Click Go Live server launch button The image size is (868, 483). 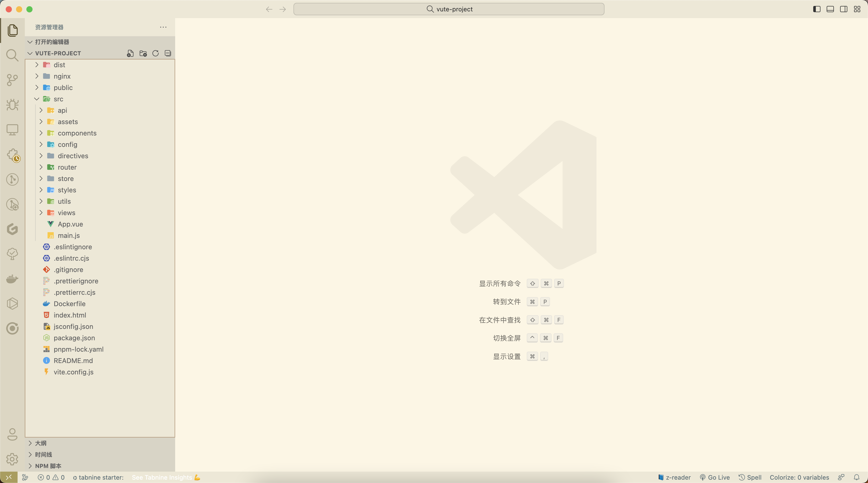click(x=714, y=477)
